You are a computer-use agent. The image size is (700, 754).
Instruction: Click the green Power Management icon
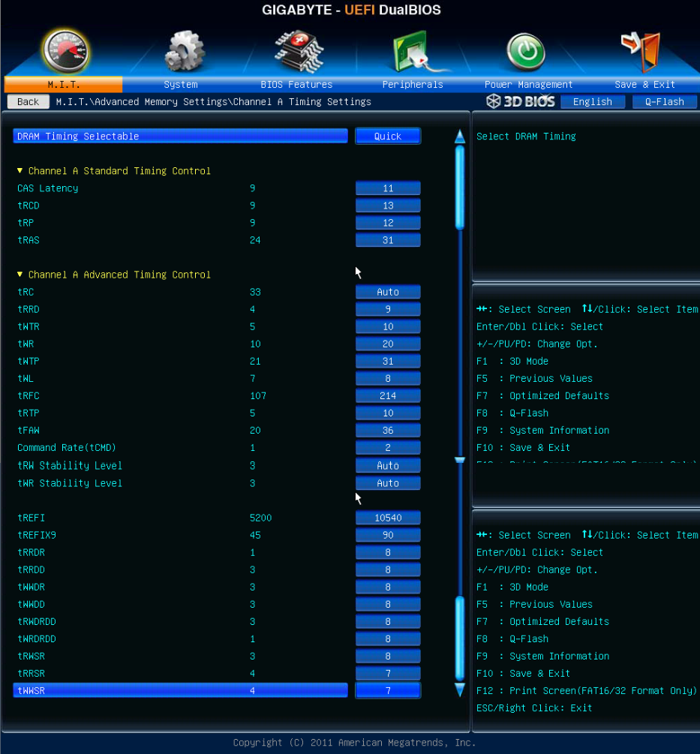pyautogui.click(x=526, y=52)
